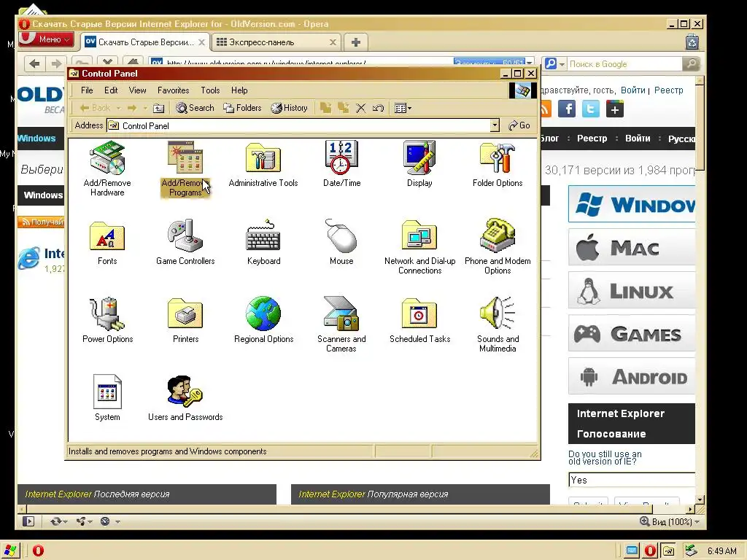Open the Вид (100%) zoom dropdown
This screenshot has width=747, height=560.
[670, 521]
